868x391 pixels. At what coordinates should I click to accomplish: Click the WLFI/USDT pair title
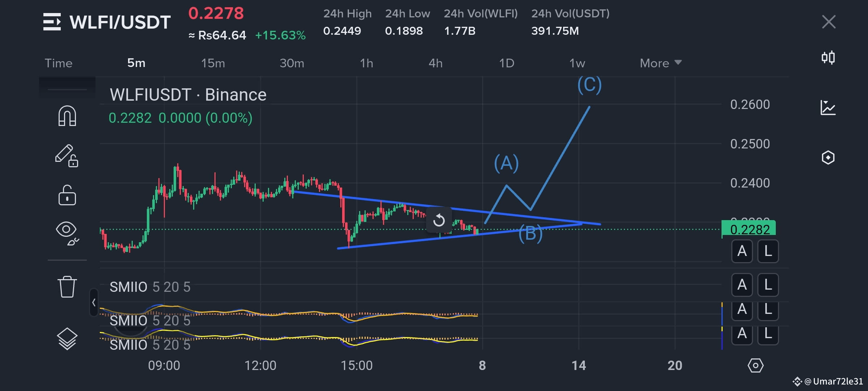(x=120, y=22)
